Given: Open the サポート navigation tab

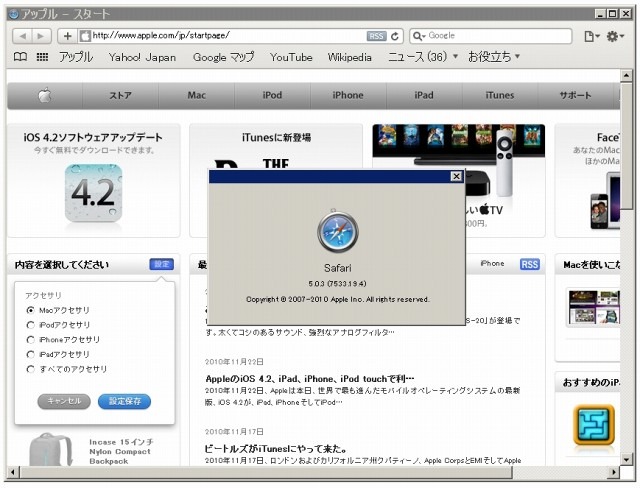Looking at the screenshot, I should click(x=576, y=95).
